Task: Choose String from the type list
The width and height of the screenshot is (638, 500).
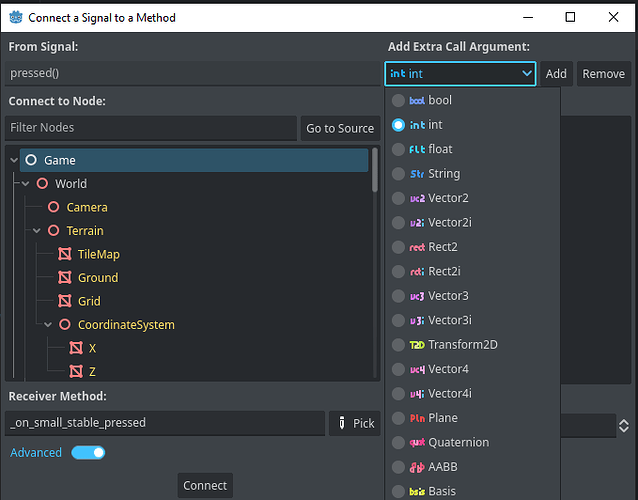Action: point(444,174)
